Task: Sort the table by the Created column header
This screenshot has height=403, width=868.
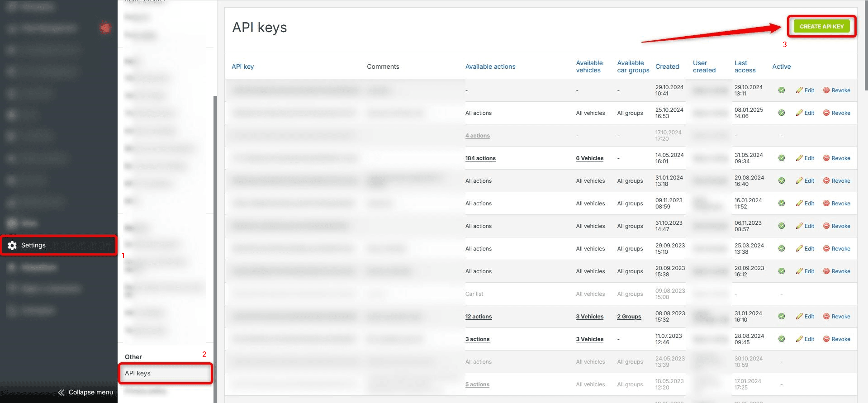Action: click(x=667, y=66)
